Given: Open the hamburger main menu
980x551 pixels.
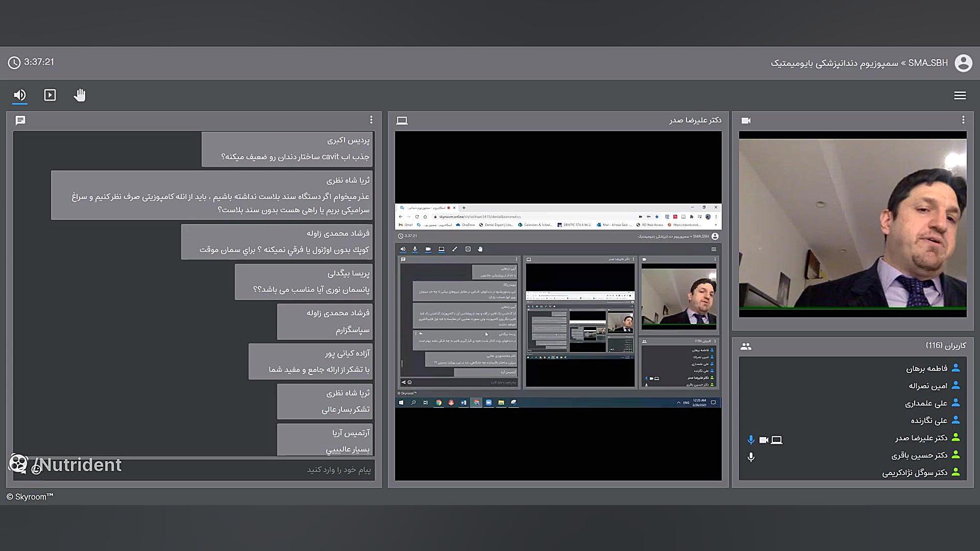Looking at the screenshot, I should point(960,95).
